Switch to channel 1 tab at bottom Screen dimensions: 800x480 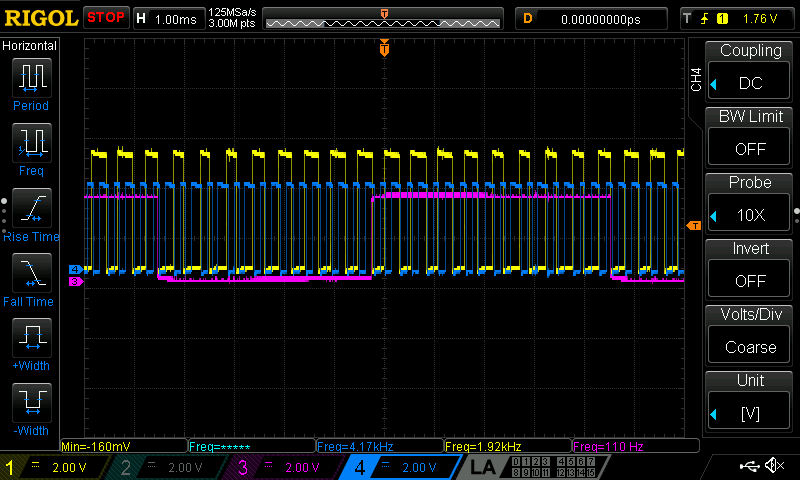pyautogui.click(x=45, y=467)
